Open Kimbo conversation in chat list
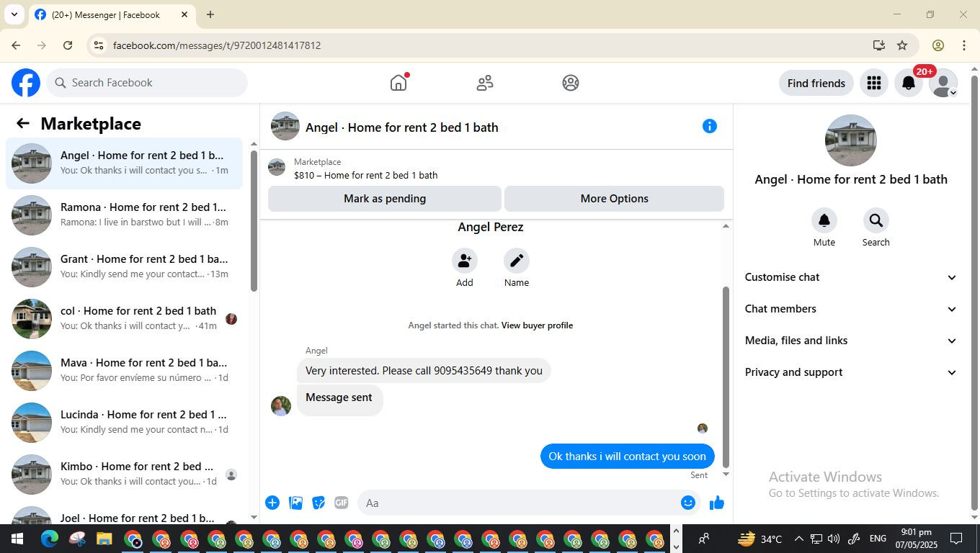Image resolution: width=980 pixels, height=553 pixels. point(125,475)
